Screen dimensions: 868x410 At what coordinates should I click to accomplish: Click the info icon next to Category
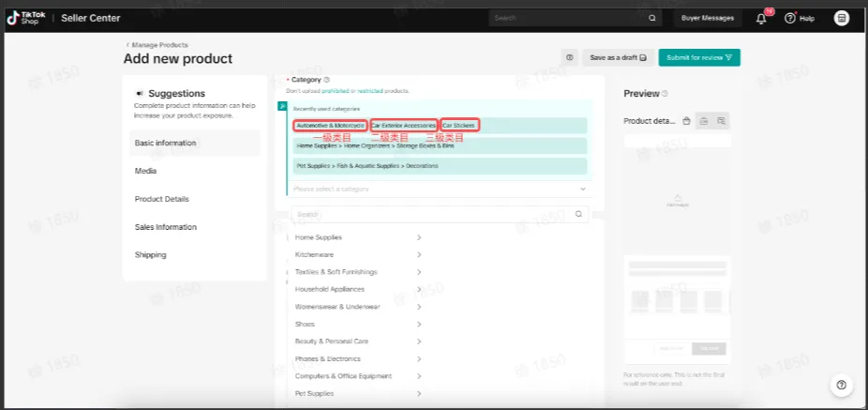326,80
